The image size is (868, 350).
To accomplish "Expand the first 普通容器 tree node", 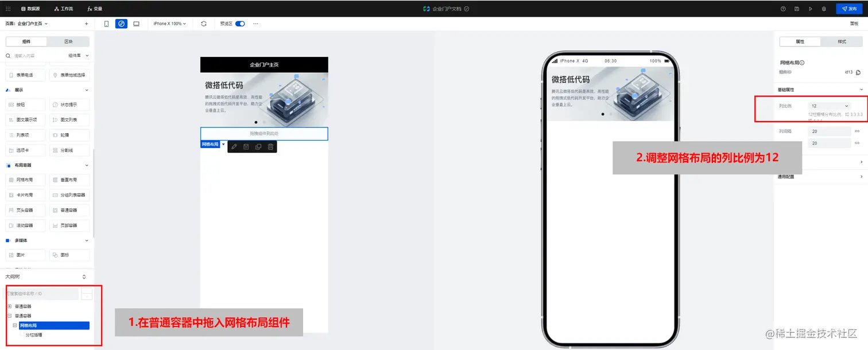I will (x=9, y=306).
